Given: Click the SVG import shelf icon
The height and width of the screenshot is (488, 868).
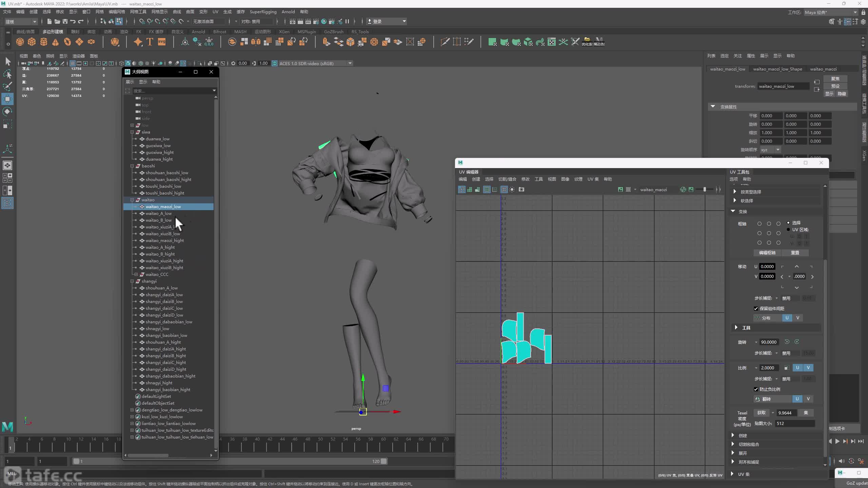Looking at the screenshot, I should pos(162,42).
